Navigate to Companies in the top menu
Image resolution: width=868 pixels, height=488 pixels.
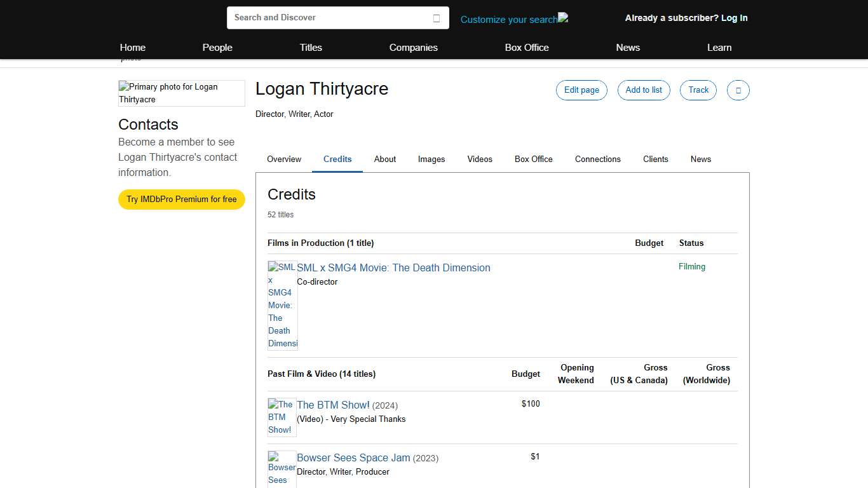point(413,47)
